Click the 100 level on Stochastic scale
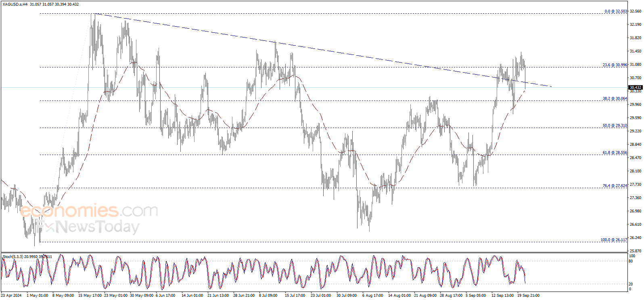Image resolution: width=644 pixels, height=300 pixels. point(632,256)
